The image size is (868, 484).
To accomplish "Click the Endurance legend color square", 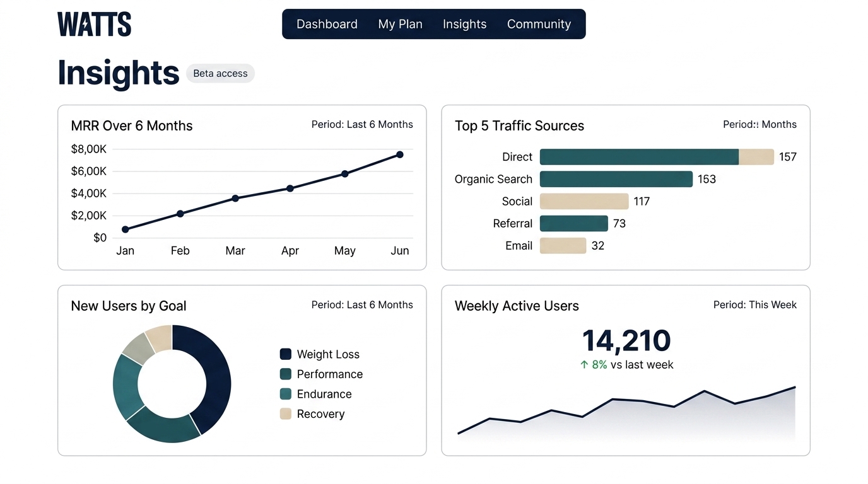I will tap(286, 394).
